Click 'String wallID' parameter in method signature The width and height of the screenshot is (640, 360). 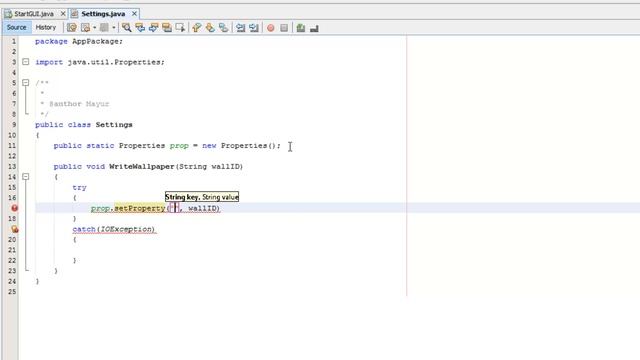tap(210, 167)
